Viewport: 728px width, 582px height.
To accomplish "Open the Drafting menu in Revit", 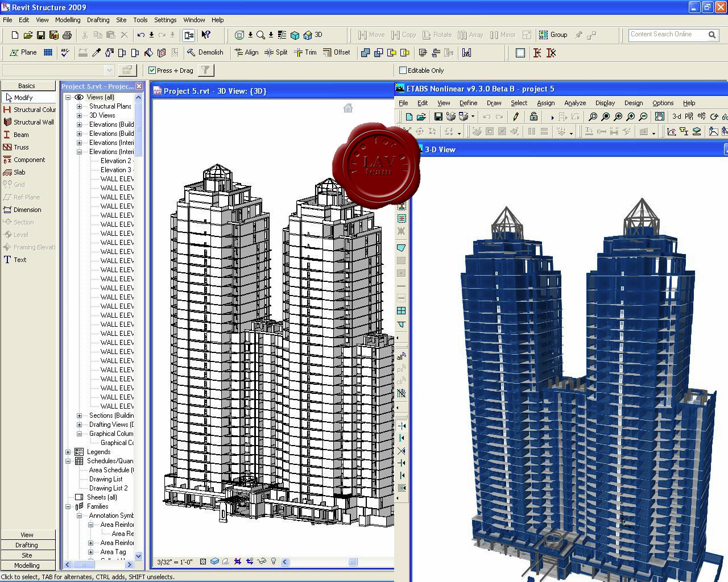I will 98,20.
